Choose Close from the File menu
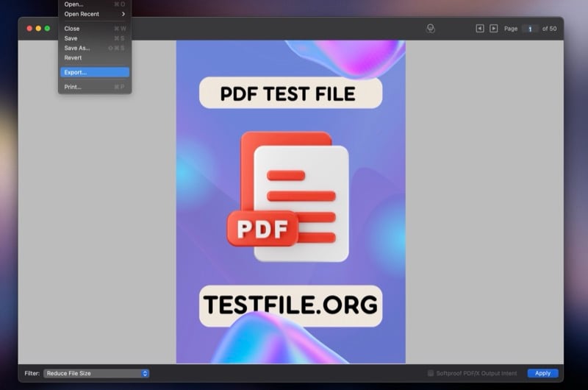Image resolution: width=588 pixels, height=390 pixels. pos(95,29)
